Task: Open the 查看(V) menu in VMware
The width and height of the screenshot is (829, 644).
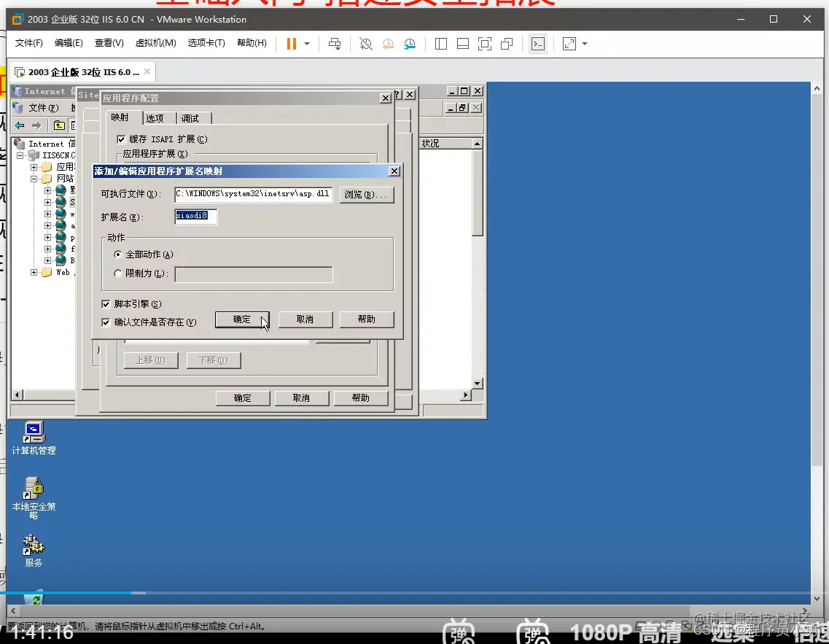Action: pos(109,43)
